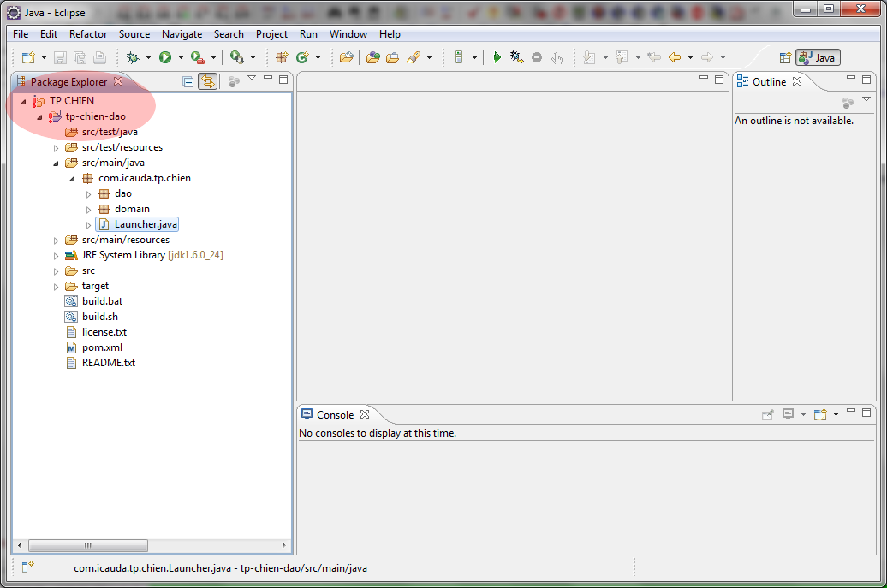Click the New Java Class icon
Image resolution: width=887 pixels, height=588 pixels.
pyautogui.click(x=301, y=57)
